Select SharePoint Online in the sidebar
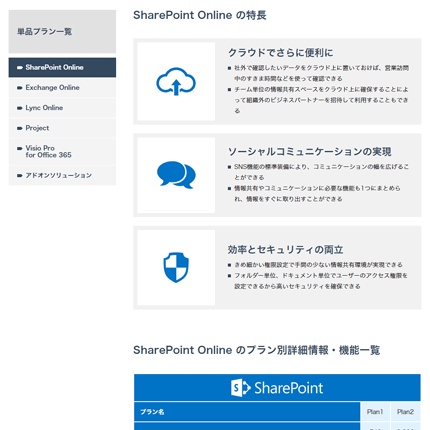The image size is (430, 430). tap(62, 67)
